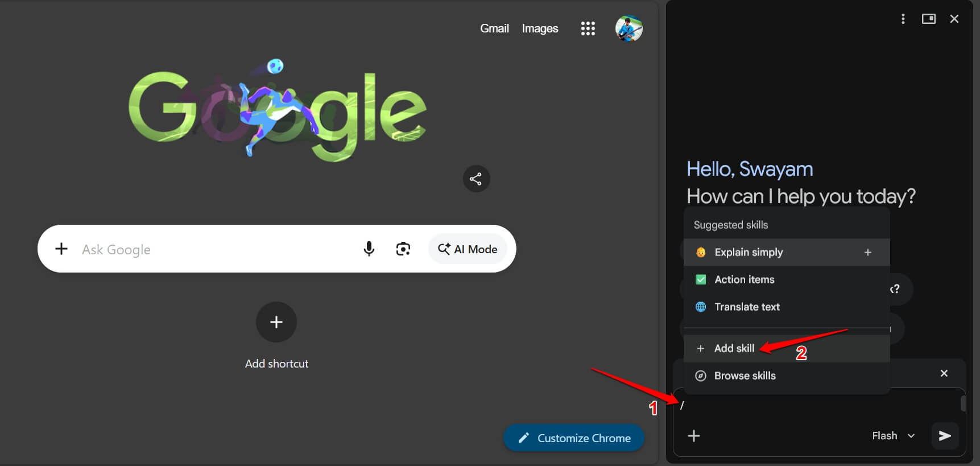Search by image with Google Lens

(x=403, y=249)
